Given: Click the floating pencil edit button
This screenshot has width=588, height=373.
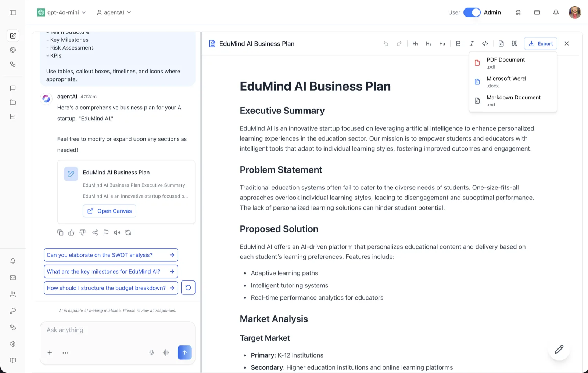Looking at the screenshot, I should pyautogui.click(x=559, y=350).
